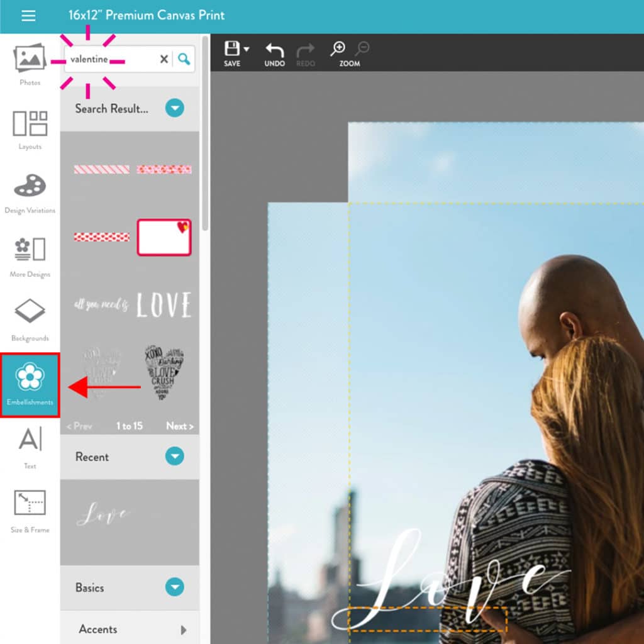
Task: Open Size & Frame options
Action: click(x=30, y=512)
